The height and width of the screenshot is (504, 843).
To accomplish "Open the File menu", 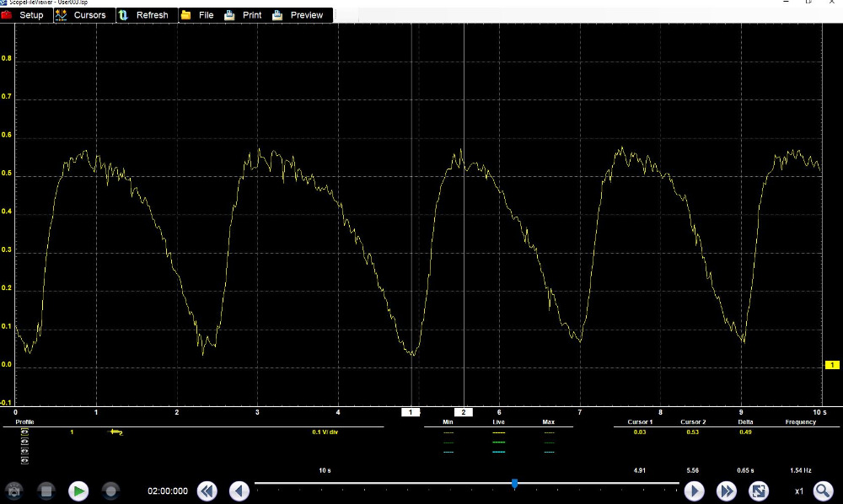I will [197, 15].
